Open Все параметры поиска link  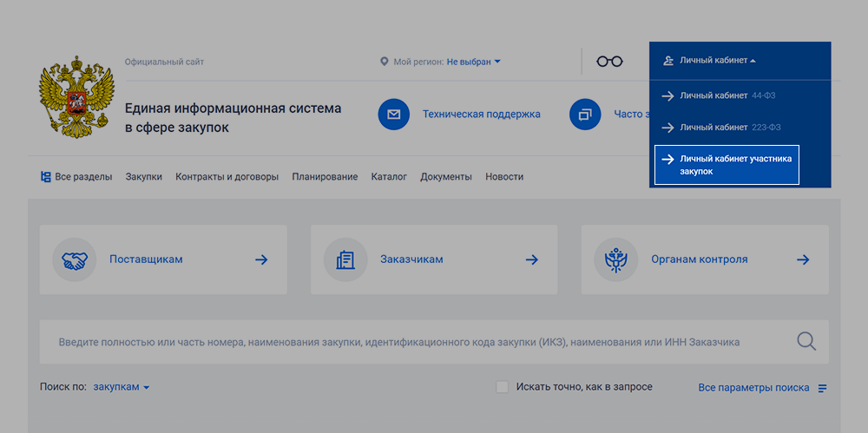(754, 388)
